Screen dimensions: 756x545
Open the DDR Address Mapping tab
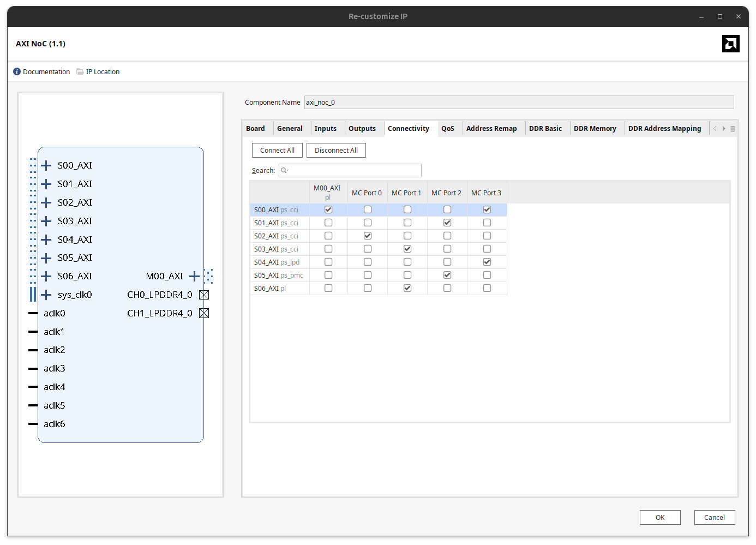pos(665,129)
